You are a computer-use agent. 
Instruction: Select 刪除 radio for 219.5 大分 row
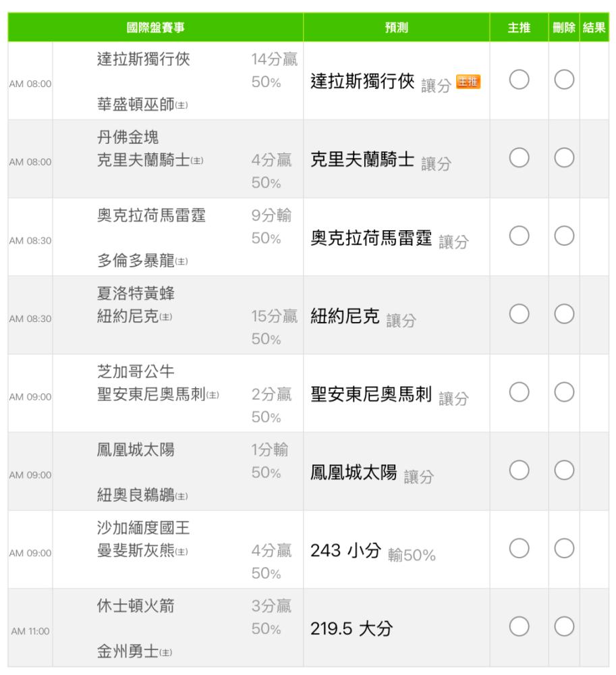[564, 626]
